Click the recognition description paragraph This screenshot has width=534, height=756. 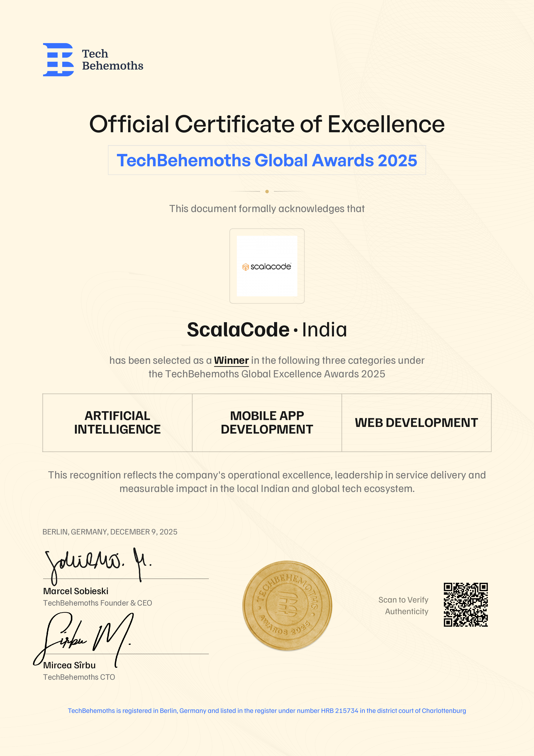(x=267, y=482)
